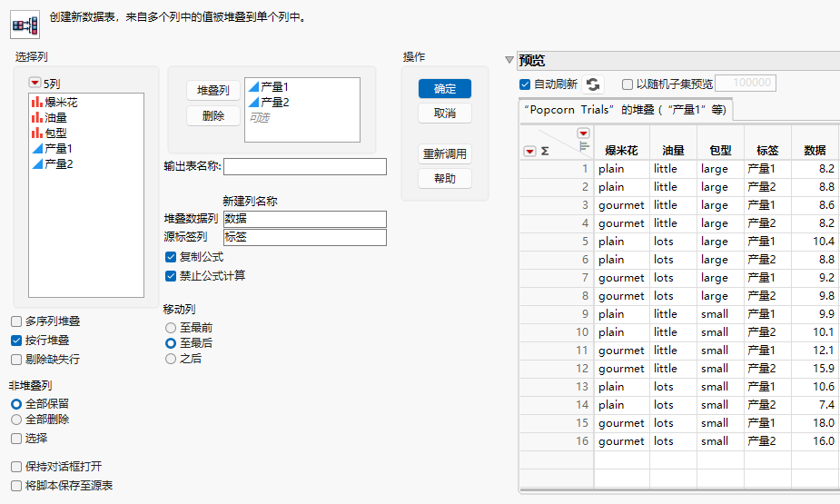Select the 爆米花 column in the column list

click(54, 102)
